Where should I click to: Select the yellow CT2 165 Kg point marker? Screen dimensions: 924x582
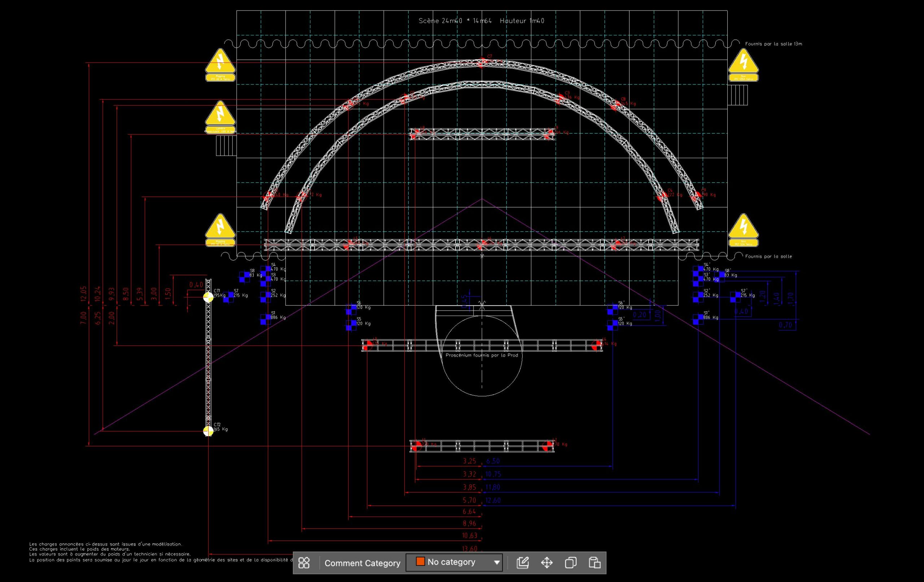click(x=208, y=431)
